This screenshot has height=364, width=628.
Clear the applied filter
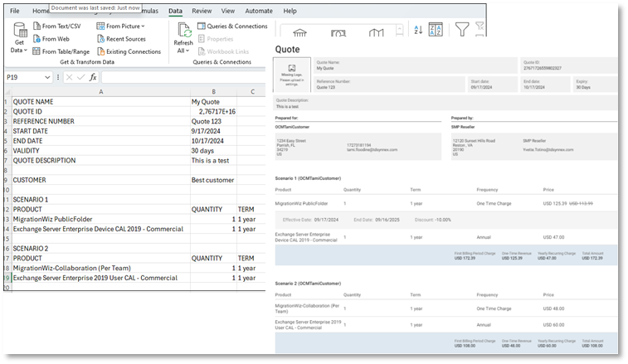(x=480, y=27)
